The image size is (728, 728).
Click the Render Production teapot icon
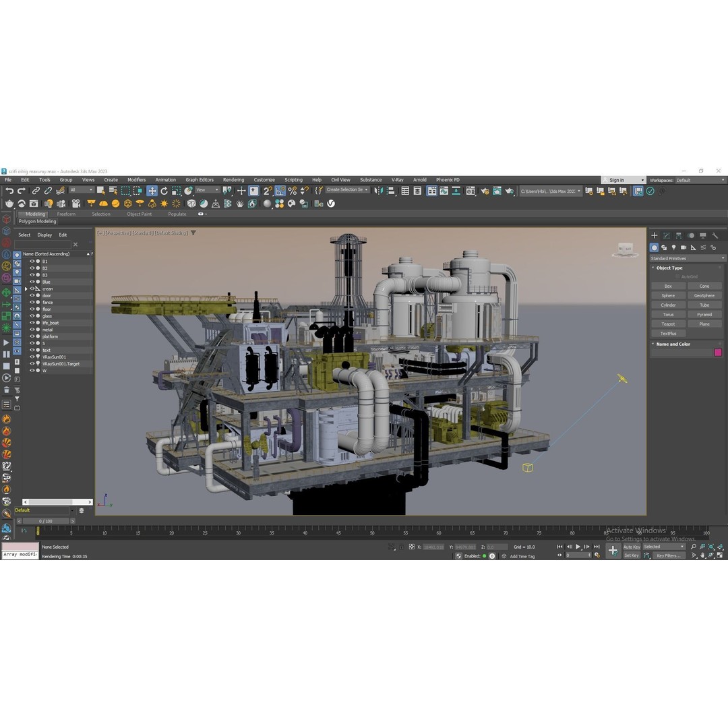click(x=509, y=191)
